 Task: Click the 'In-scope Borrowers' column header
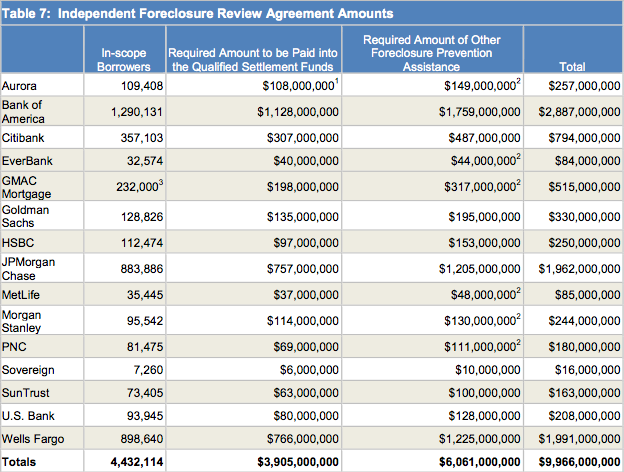(x=124, y=60)
